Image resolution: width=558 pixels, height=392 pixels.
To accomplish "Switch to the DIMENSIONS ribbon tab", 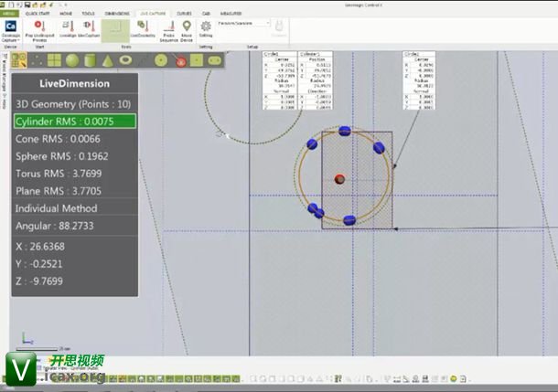I will 117,15.
